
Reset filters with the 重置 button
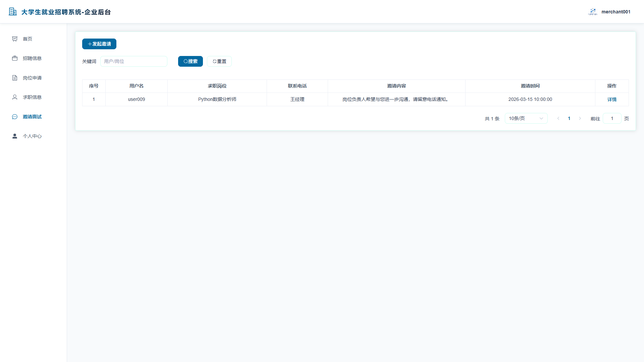point(219,61)
